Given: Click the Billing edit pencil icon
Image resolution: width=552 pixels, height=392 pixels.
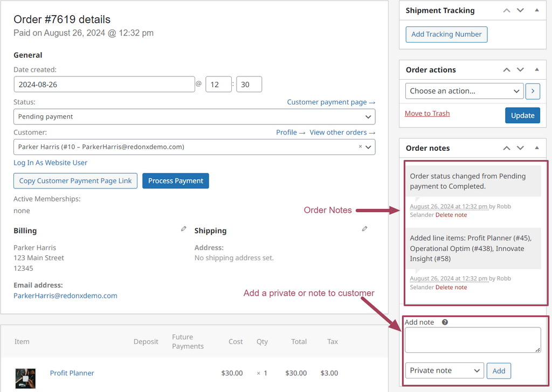Looking at the screenshot, I should pyautogui.click(x=183, y=229).
